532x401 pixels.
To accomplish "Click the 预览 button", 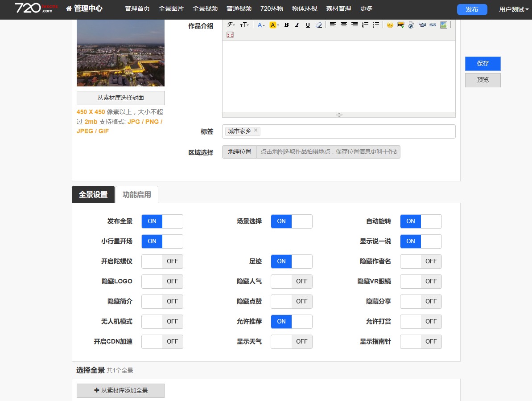I will coord(483,80).
